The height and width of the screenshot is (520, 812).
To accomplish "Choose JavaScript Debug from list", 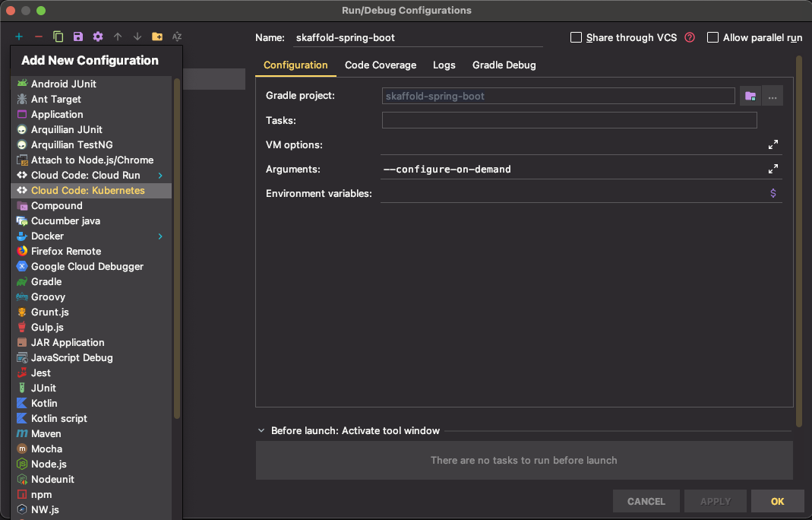I will (91, 358).
